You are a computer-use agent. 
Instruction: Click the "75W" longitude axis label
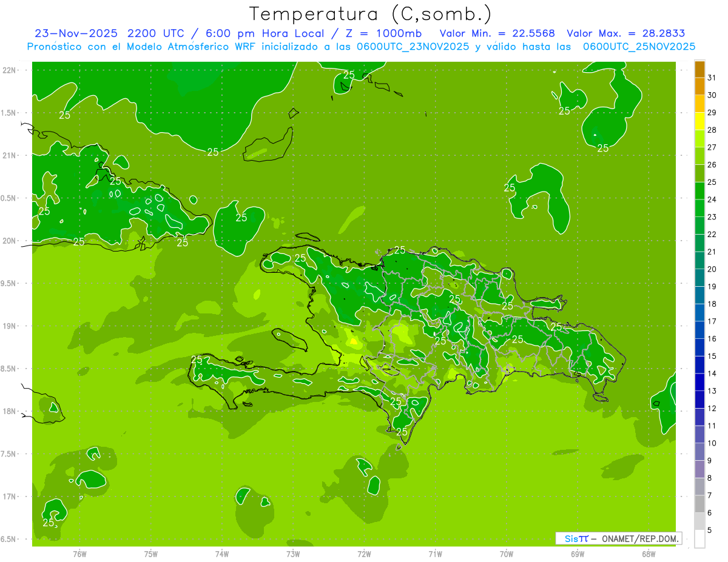151,554
